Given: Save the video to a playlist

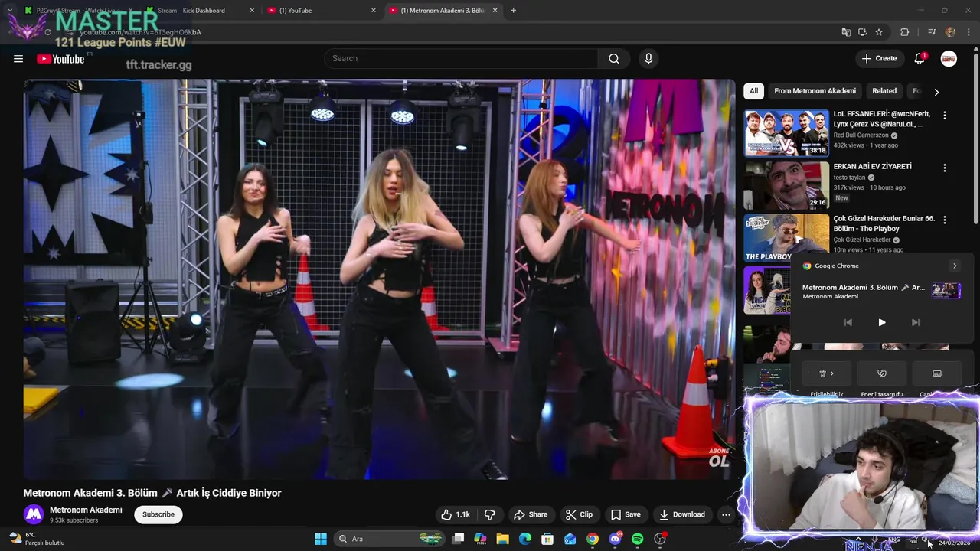Looking at the screenshot, I should point(626,514).
